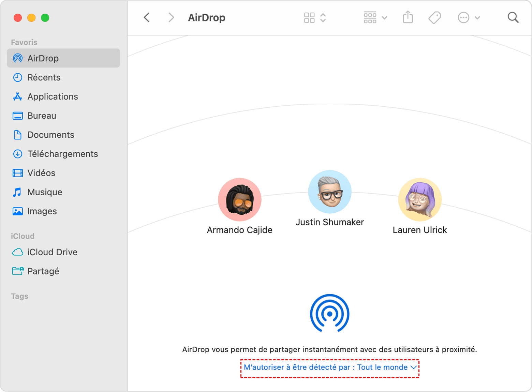Viewport: 532px width, 392px height.
Task: Click the name label 'Lauren Ulrick'
Action: (x=420, y=230)
